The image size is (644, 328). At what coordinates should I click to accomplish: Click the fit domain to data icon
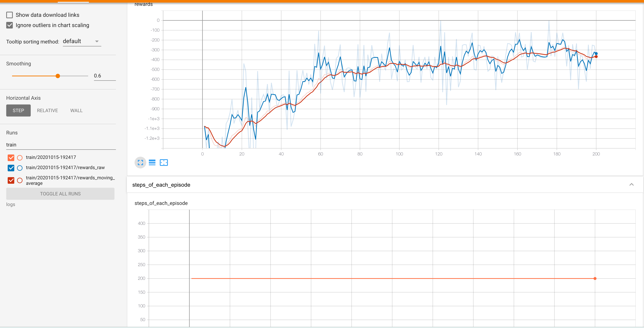(x=164, y=163)
